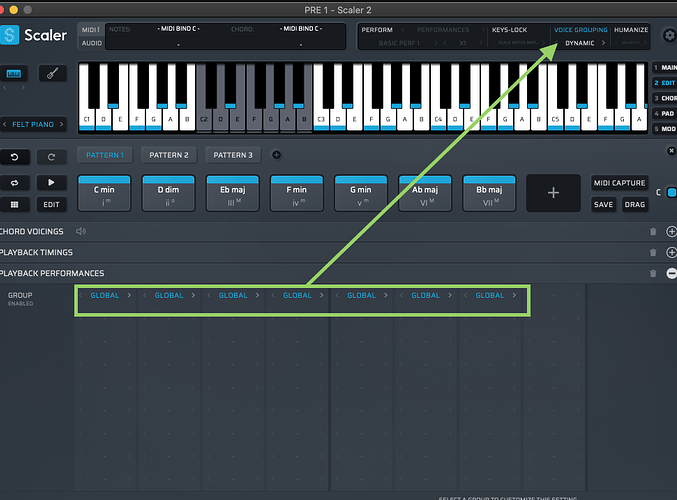
Task: Toggle the loop playback icon
Action: (14, 183)
